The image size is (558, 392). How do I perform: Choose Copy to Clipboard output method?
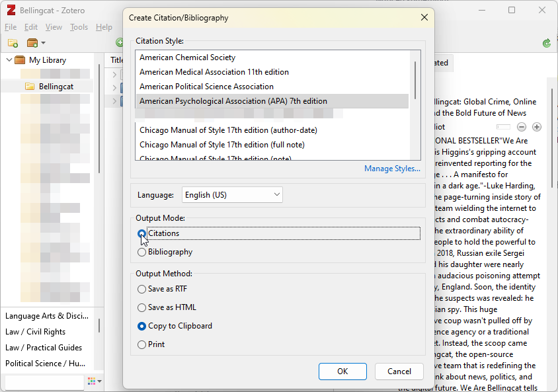point(141,326)
